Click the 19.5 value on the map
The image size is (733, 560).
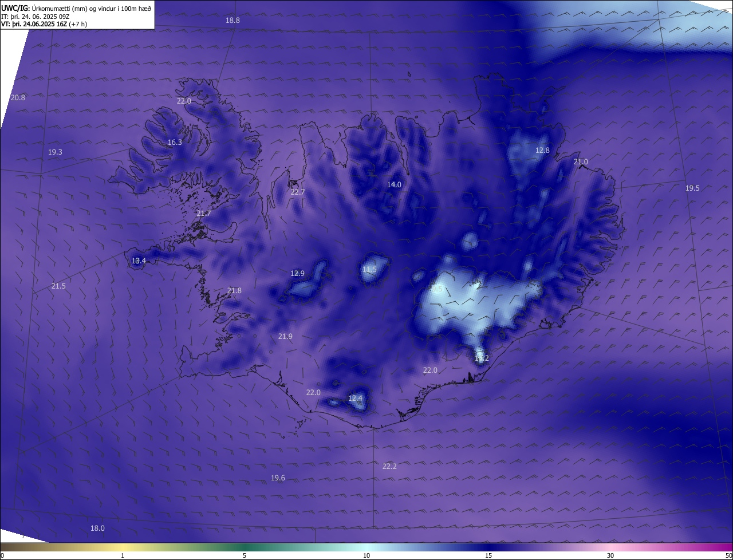(692, 188)
